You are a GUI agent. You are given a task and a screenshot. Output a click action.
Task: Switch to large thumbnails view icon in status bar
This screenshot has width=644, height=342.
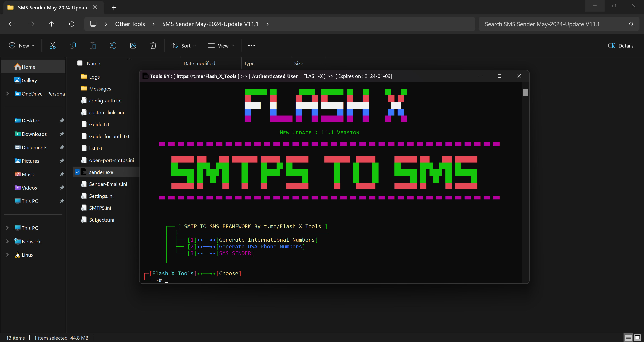coord(637,337)
